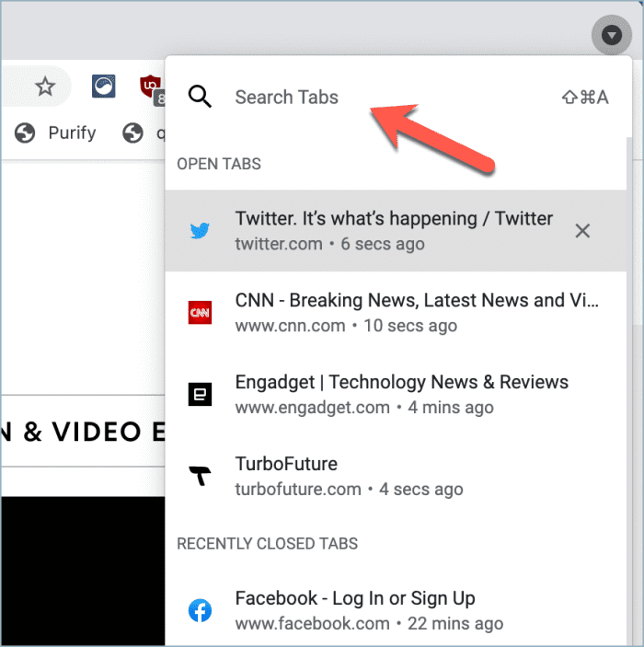Click the blue Facebook favicon
The width and height of the screenshot is (644, 647).
pyautogui.click(x=200, y=610)
